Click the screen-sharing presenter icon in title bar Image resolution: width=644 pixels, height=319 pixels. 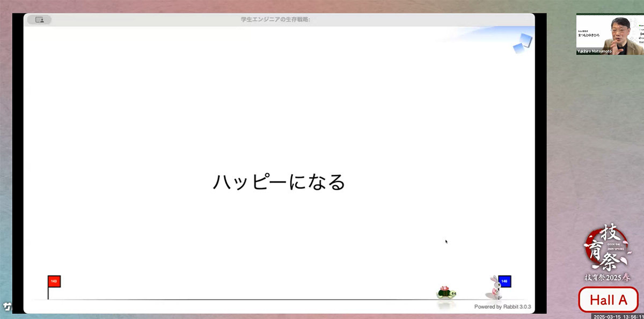pos(39,20)
